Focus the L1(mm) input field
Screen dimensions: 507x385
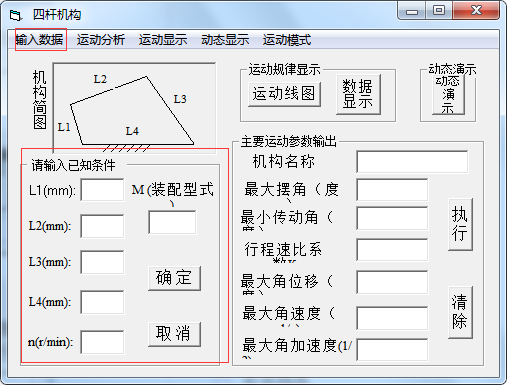102,190
